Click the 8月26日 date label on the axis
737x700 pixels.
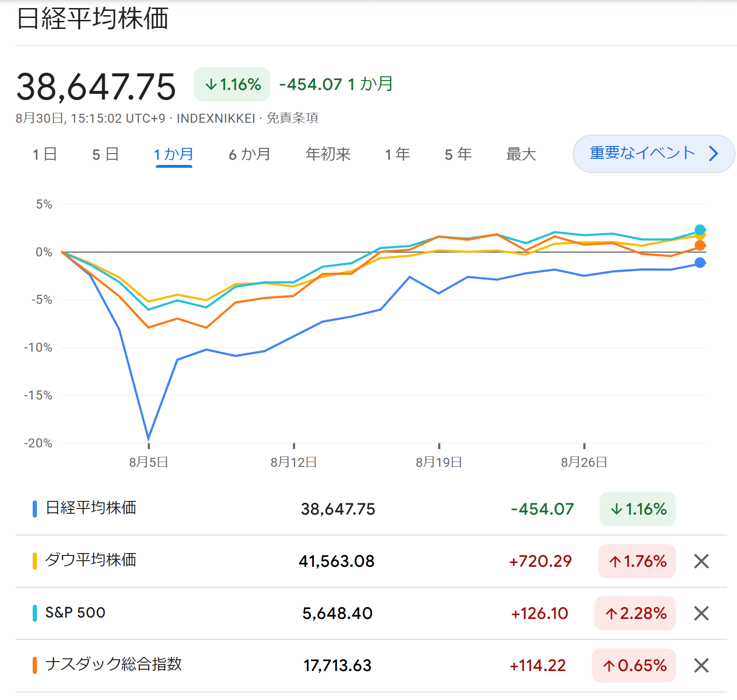tap(584, 462)
